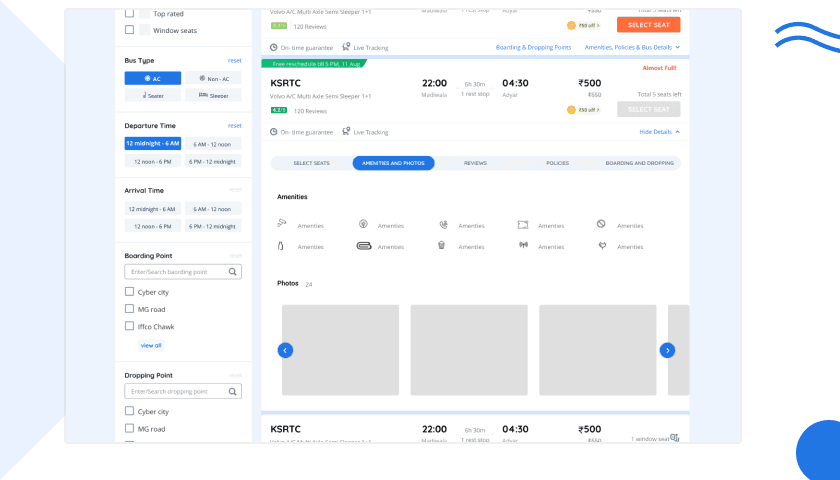Click the coin icon by ₹50 off in expanded card
The image size is (840, 480).
tap(571, 110)
